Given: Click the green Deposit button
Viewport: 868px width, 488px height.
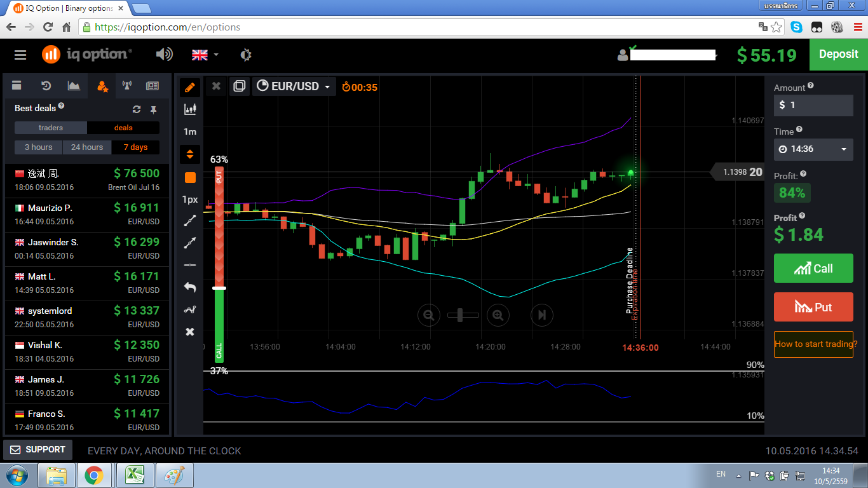Looking at the screenshot, I should tap(838, 55).
